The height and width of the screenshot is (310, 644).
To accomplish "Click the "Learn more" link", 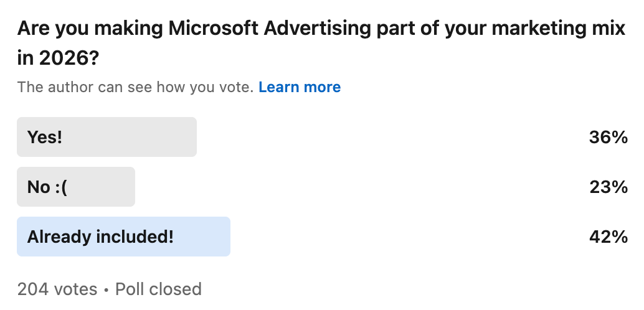I will point(300,87).
